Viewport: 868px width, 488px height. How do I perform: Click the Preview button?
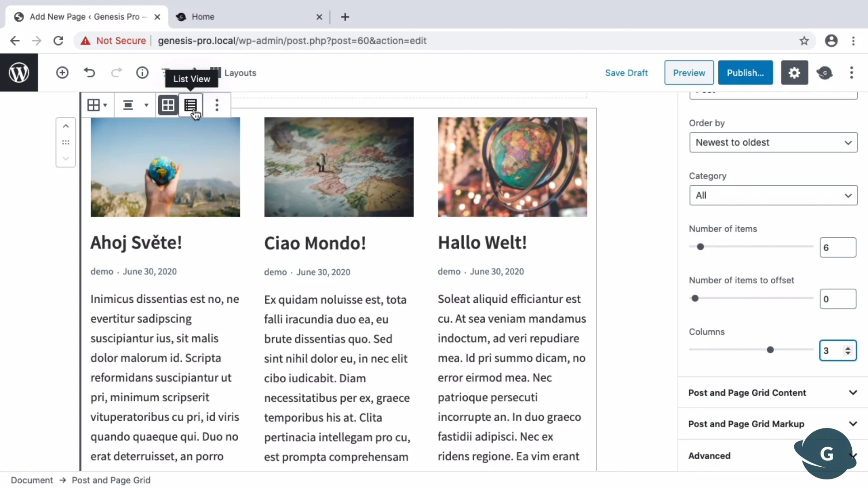coord(689,73)
